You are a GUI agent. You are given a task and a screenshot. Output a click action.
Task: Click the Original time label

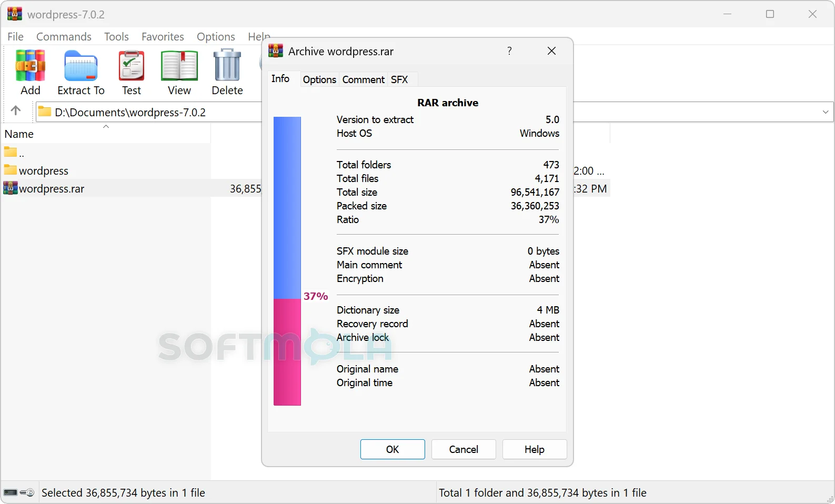point(364,382)
